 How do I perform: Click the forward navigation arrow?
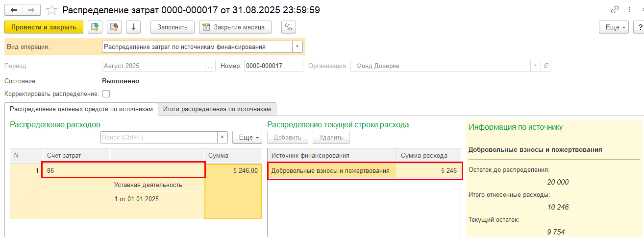tap(31, 10)
